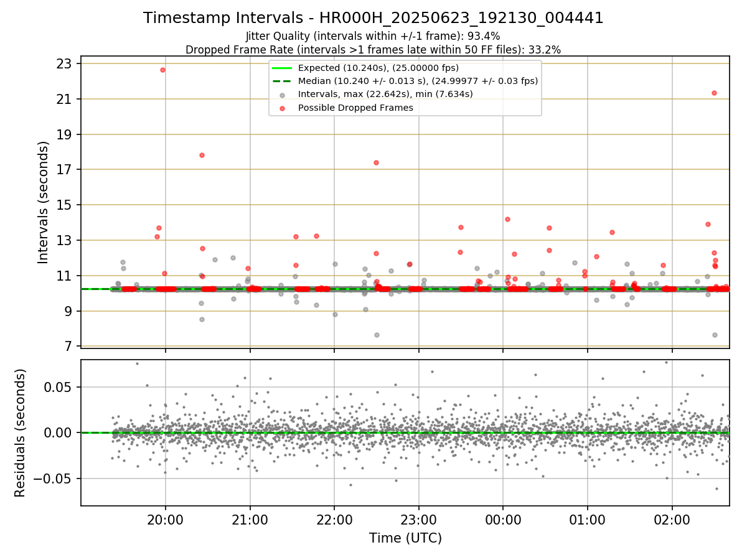
Task: Click the x-axis tick label "01:00"
Action: (587, 520)
